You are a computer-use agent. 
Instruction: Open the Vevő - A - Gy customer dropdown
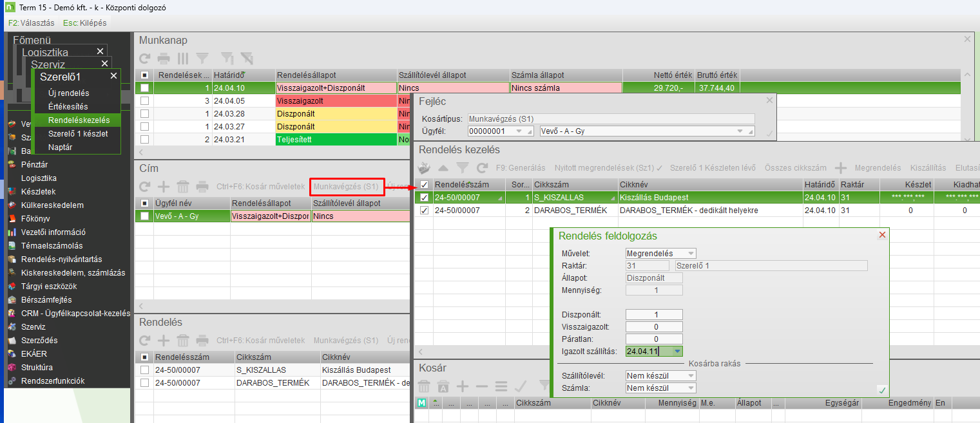point(740,131)
